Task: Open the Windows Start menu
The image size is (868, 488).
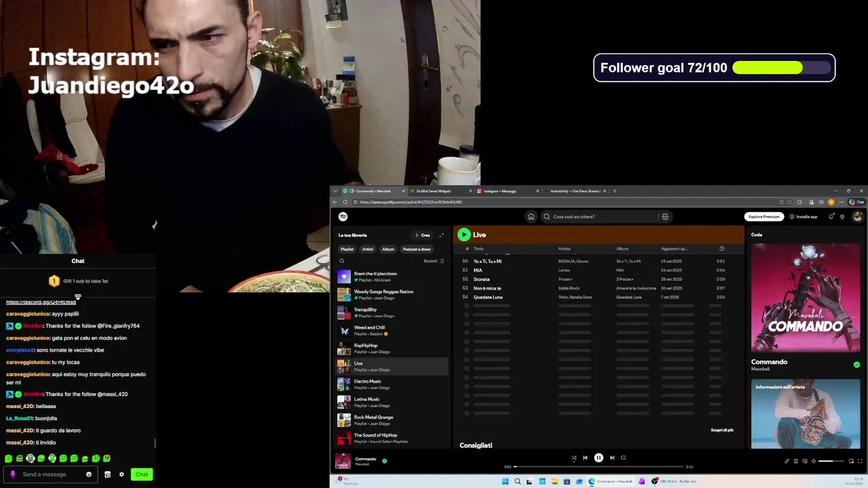Action: 505,481
